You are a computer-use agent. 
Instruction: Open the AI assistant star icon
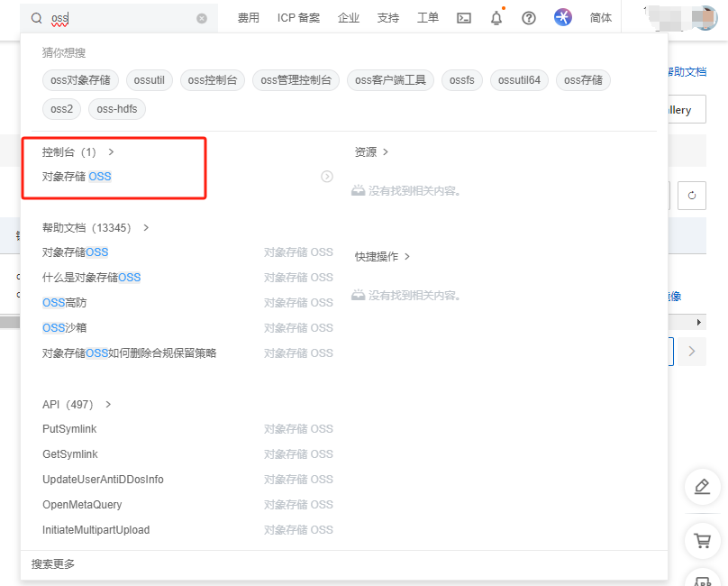(563, 18)
